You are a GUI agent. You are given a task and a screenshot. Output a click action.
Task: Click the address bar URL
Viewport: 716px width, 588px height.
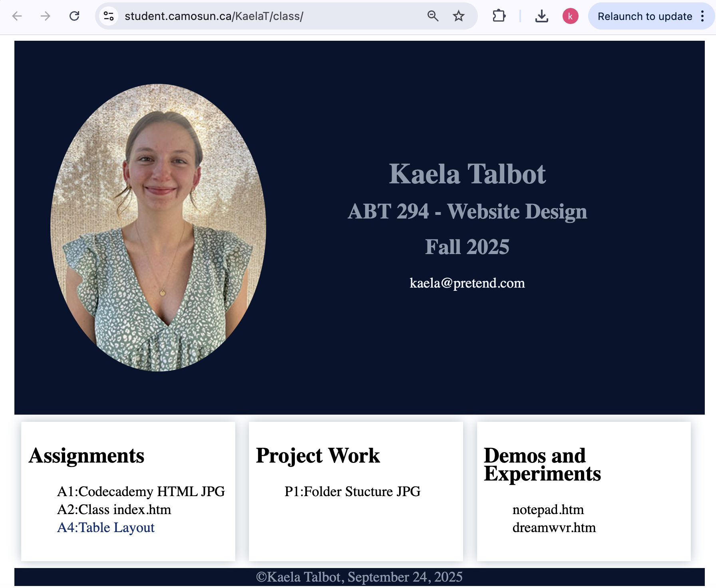click(214, 16)
